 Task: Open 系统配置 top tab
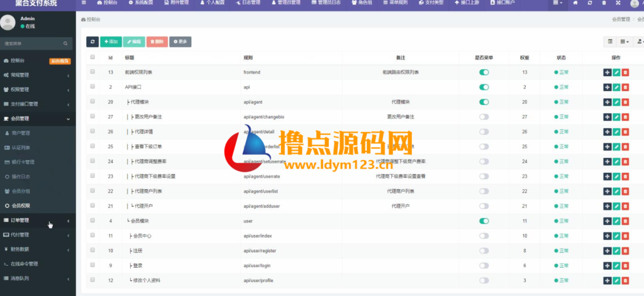141,3
